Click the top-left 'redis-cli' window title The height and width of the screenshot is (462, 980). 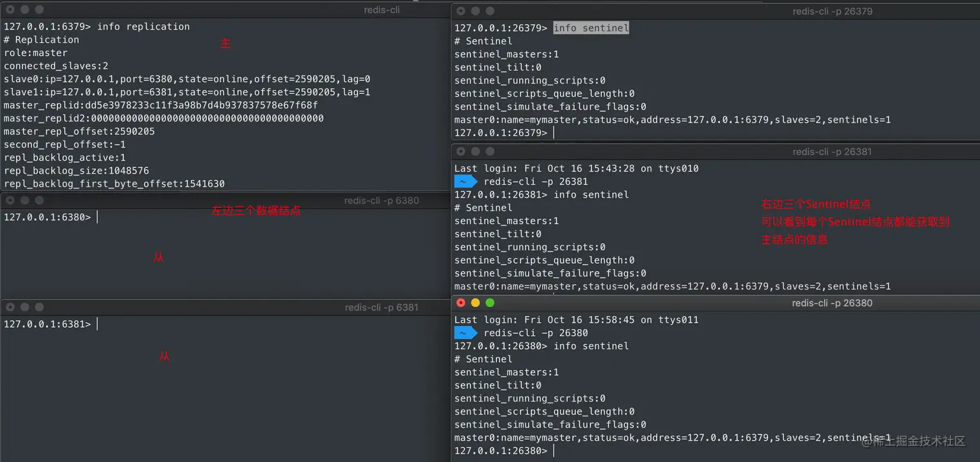click(382, 10)
